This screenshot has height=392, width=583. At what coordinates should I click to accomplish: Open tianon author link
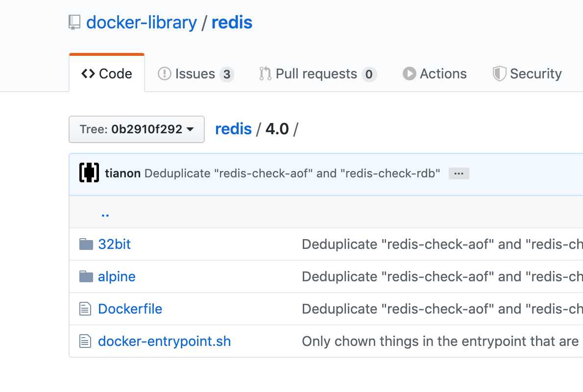(x=122, y=173)
